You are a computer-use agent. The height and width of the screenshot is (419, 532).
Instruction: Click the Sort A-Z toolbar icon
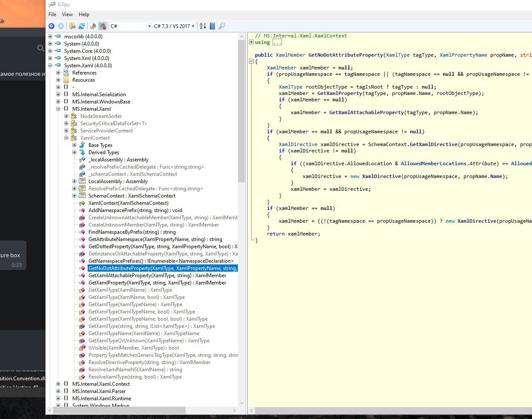(203, 26)
